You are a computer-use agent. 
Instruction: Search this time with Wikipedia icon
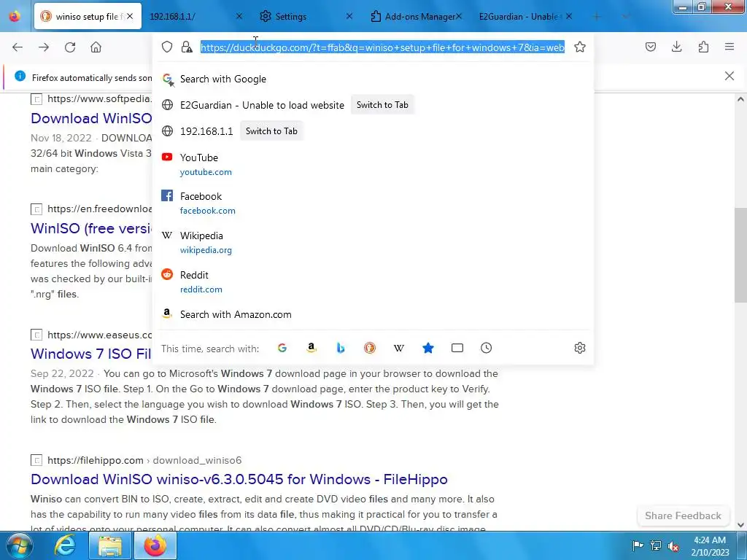399,348
